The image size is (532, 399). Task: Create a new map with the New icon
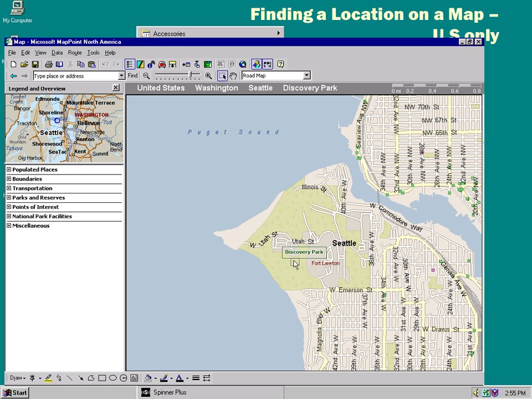pos(13,64)
